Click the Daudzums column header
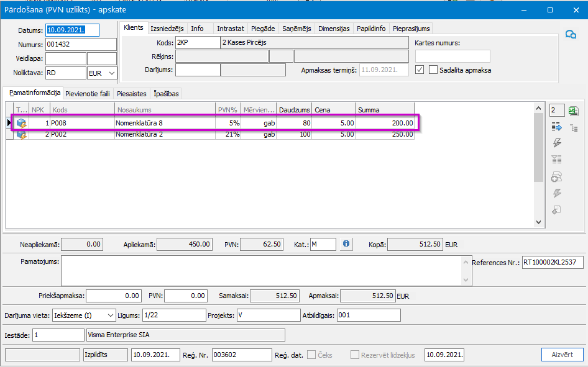Image resolution: width=588 pixels, height=367 pixels. 295,110
